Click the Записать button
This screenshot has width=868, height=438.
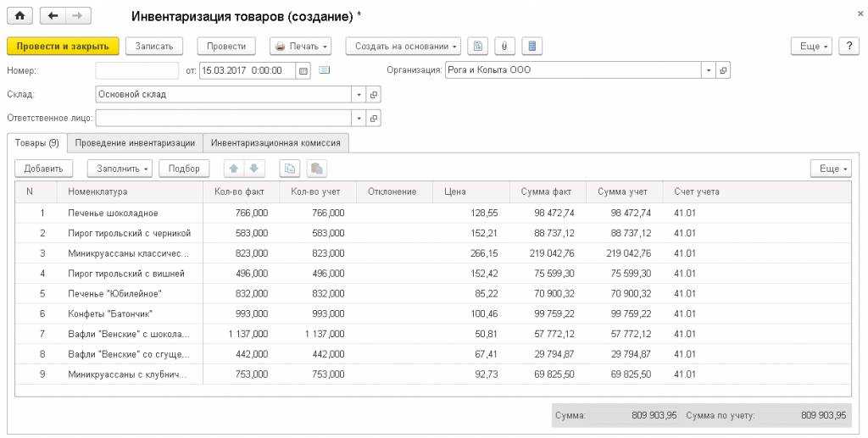pyautogui.click(x=154, y=47)
